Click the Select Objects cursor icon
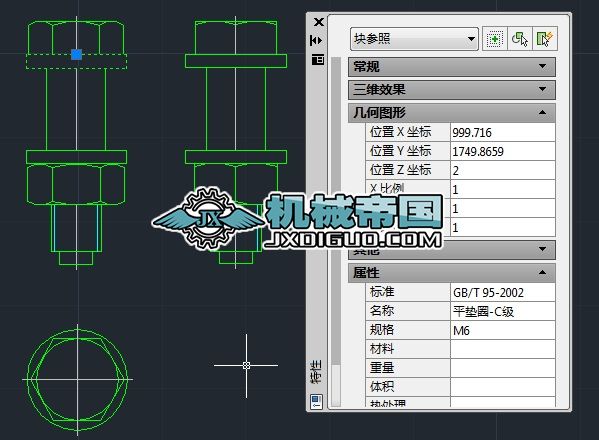The image size is (599, 440). tap(520, 39)
